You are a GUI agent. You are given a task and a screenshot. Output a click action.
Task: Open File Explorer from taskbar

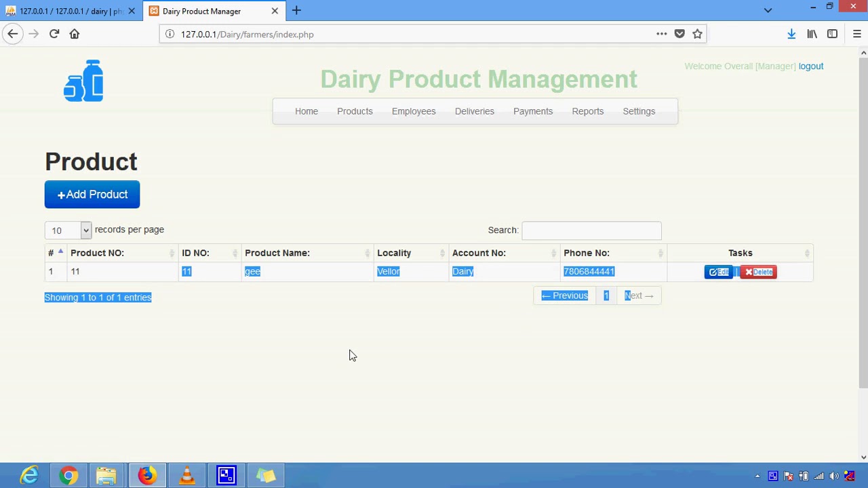106,476
